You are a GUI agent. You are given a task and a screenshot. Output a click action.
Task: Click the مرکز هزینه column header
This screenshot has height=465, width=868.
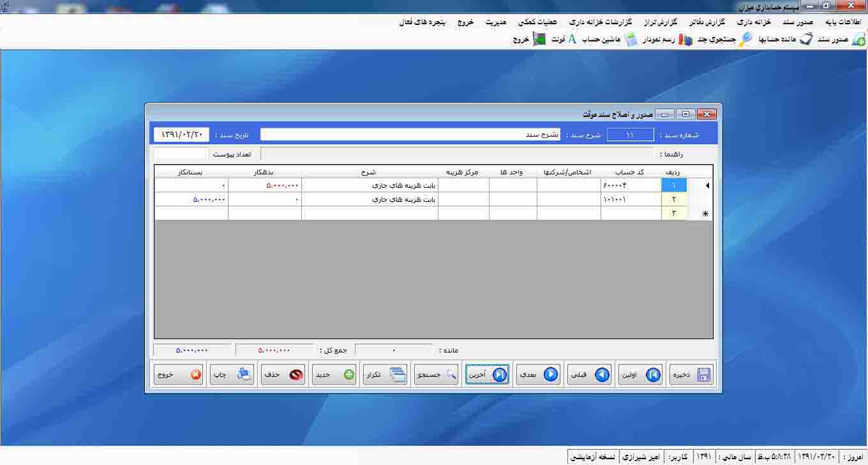(x=463, y=172)
